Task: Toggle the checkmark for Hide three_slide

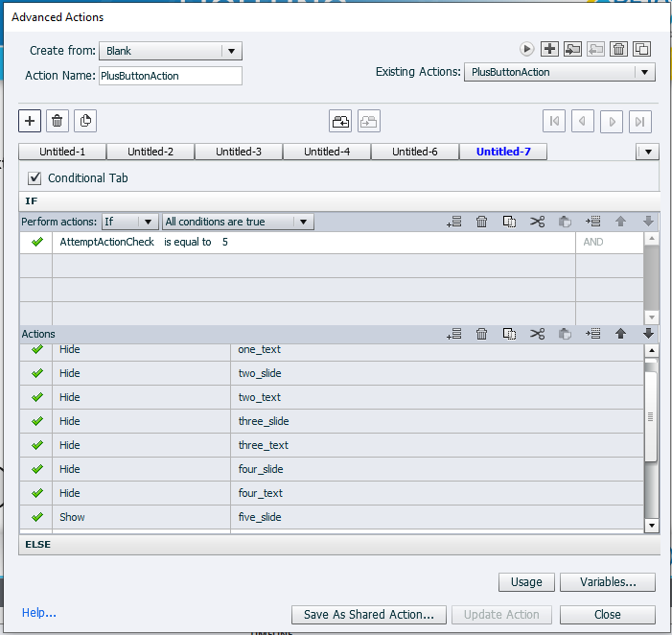Action: coord(37,421)
